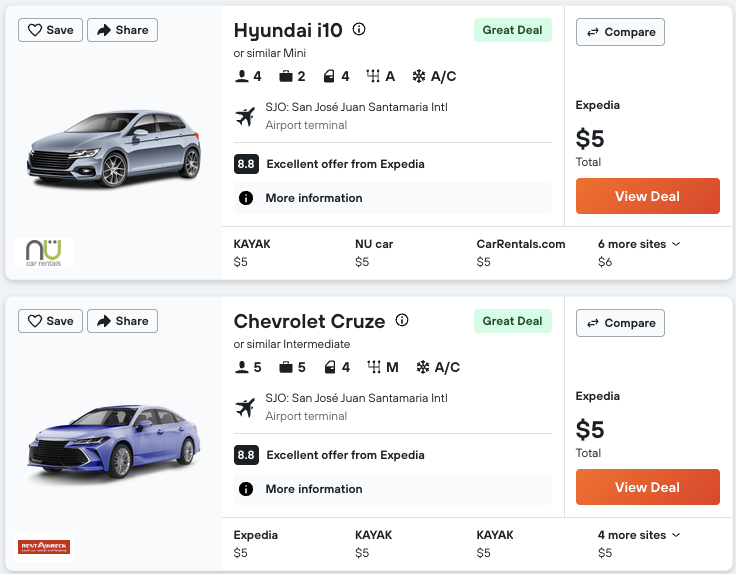Screen dimensions: 736x574
Task: Click the airplane icon in Hyundai listing
Action: click(245, 117)
